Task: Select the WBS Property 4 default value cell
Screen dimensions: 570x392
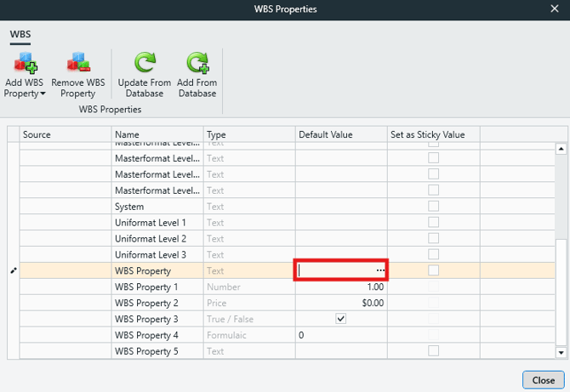Action: [341, 335]
